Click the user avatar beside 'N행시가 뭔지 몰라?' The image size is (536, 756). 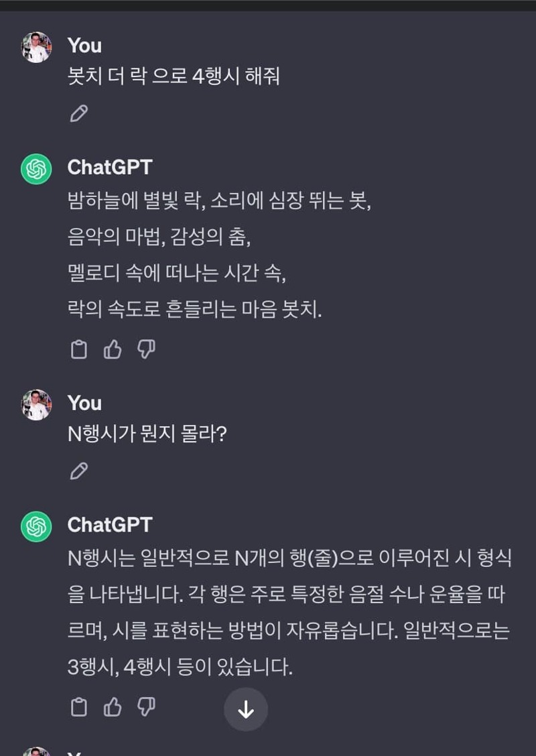tap(36, 405)
